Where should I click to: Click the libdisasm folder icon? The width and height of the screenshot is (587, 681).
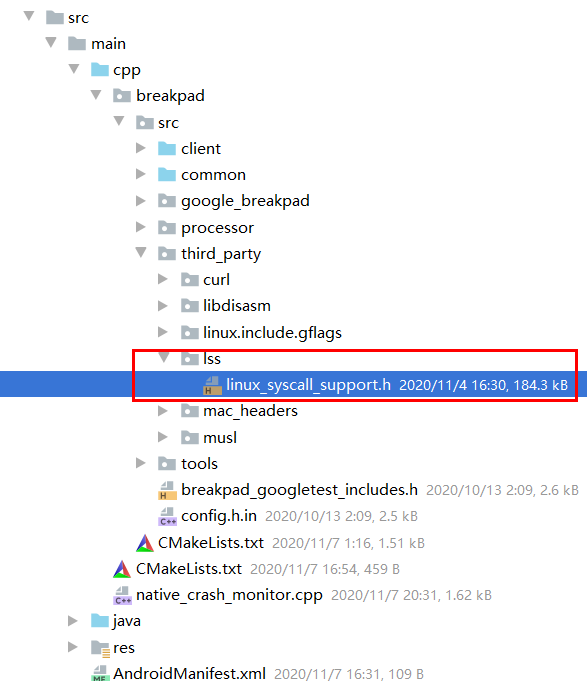click(x=190, y=306)
